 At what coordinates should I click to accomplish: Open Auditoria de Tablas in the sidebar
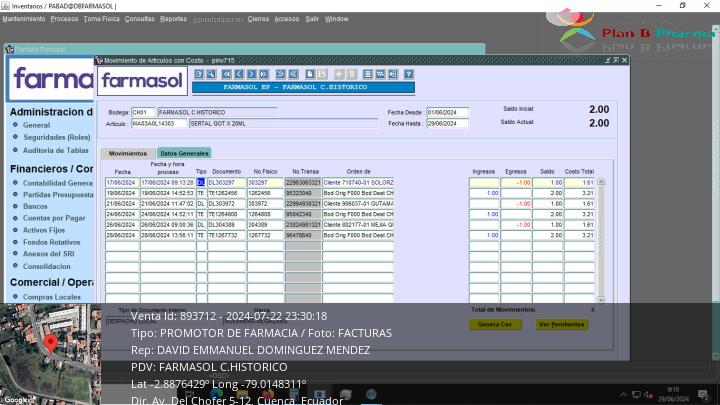pos(56,150)
